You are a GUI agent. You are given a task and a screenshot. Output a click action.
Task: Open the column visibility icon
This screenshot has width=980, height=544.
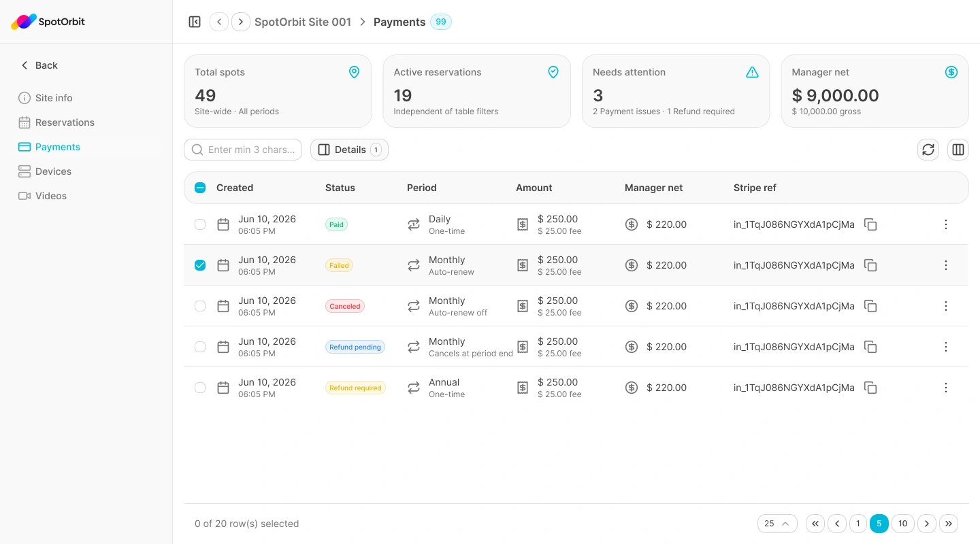point(958,150)
